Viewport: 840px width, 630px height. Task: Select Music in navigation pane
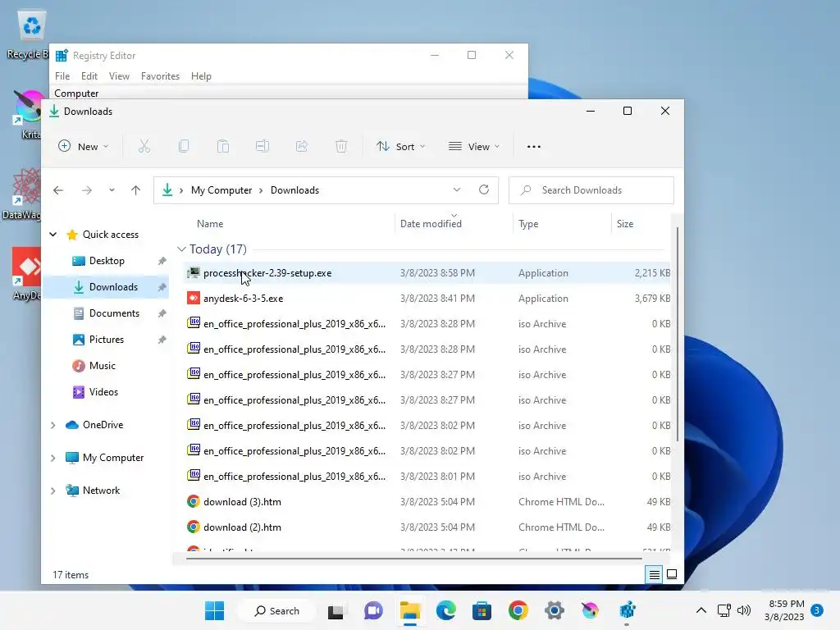(x=103, y=366)
